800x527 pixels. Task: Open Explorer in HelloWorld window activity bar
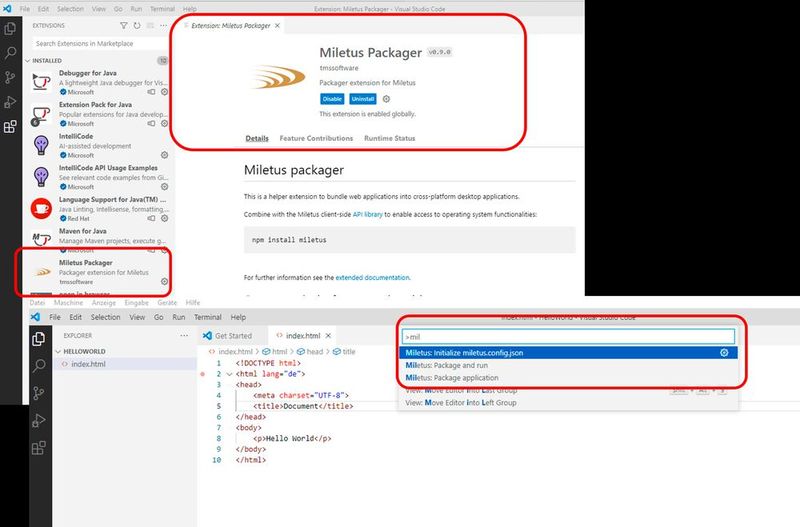coord(39,339)
